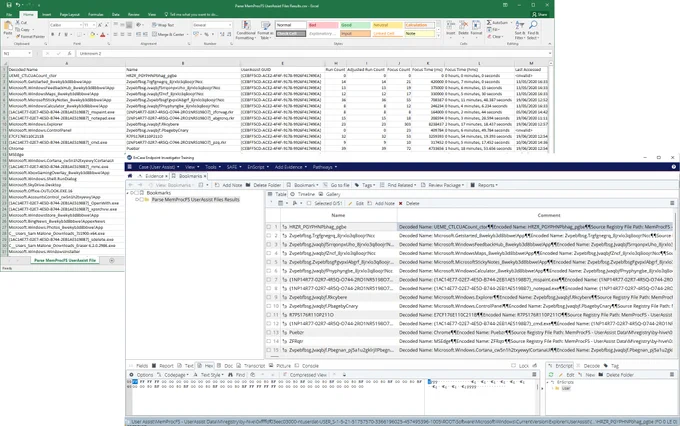Open the Tools dropdown in EnCase
This screenshot has height=426, width=680.
(212, 167)
